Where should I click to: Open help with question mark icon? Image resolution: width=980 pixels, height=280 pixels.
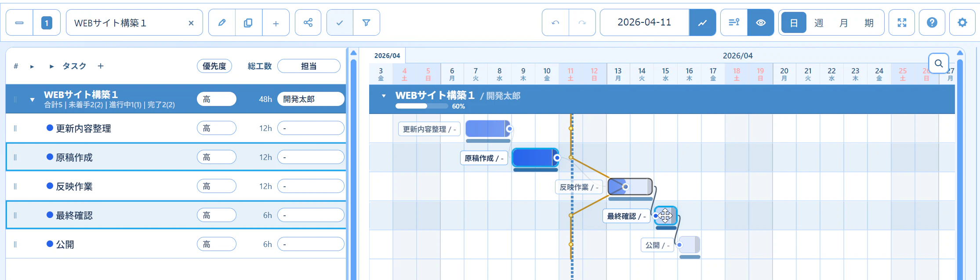click(932, 23)
